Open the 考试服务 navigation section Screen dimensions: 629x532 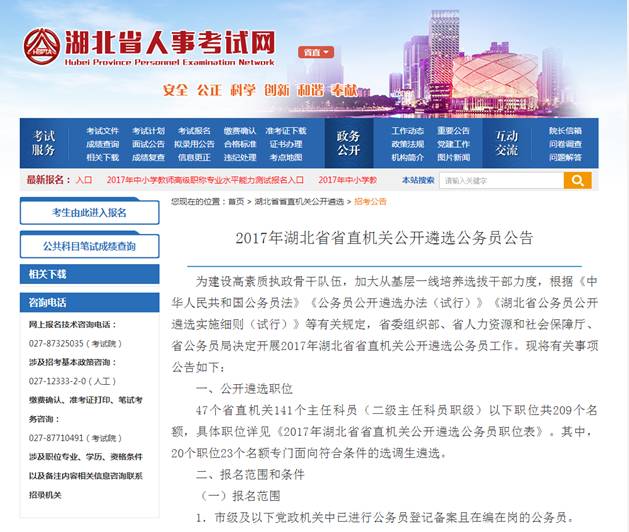[44, 143]
